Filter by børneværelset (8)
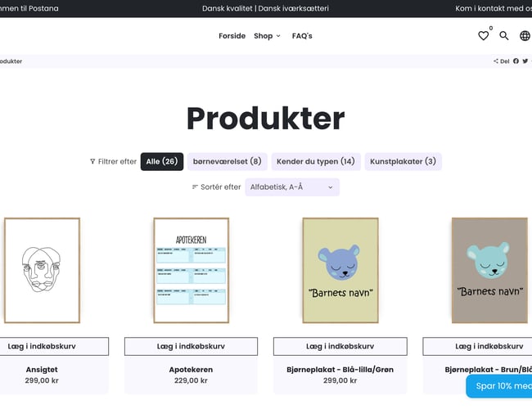This screenshot has width=532, height=409. [x=228, y=161]
